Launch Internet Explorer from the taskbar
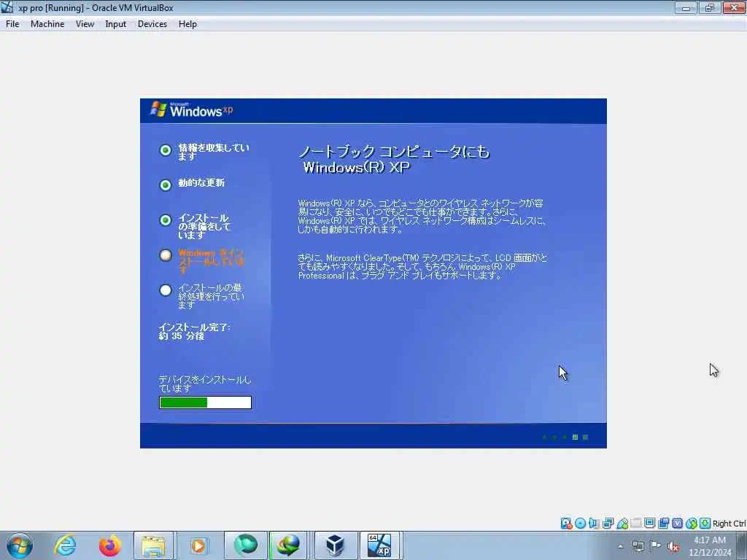This screenshot has height=560, width=747. pos(65,545)
